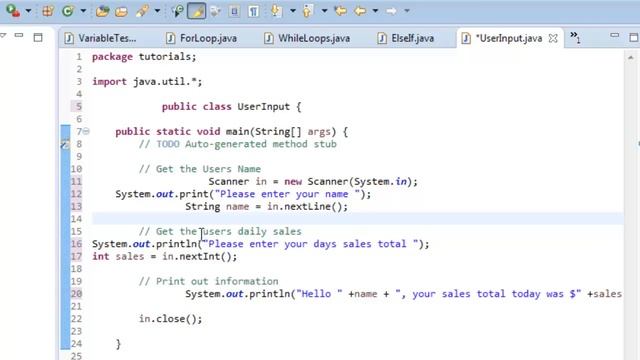Screen dimensions: 640x360
Task: Jump to Previous Annotation
Action: 308,11
